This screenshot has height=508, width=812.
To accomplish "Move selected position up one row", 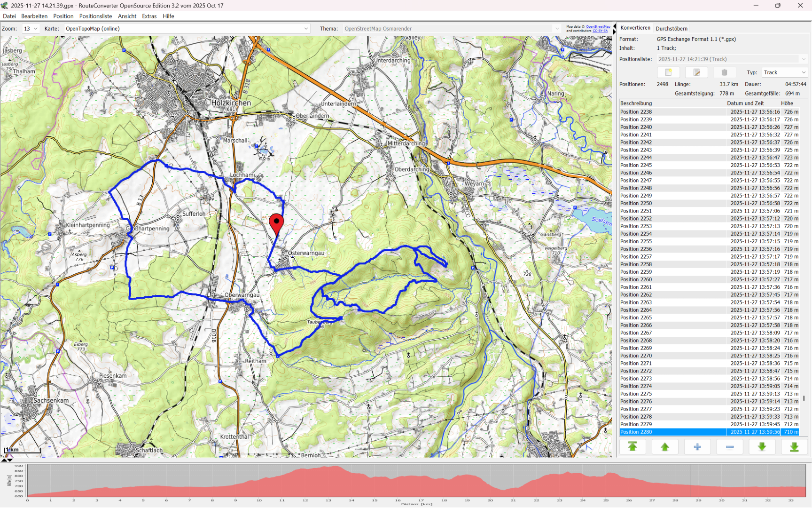I will [665, 447].
